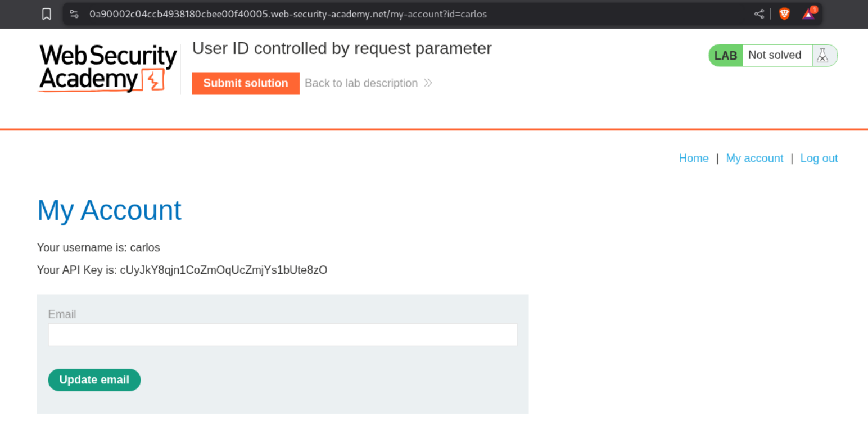Click the carlos API key text
The image size is (868, 434).
tap(224, 270)
